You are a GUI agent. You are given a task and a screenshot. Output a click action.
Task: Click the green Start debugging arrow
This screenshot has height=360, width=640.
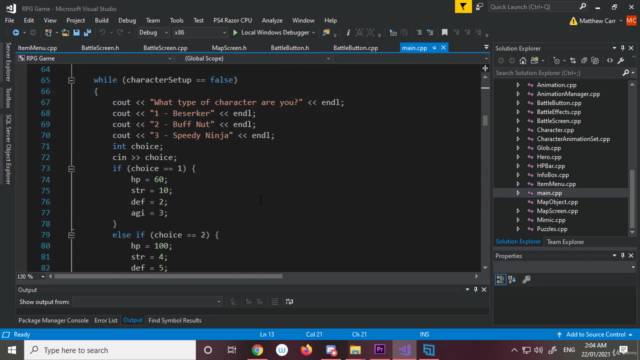(235, 33)
